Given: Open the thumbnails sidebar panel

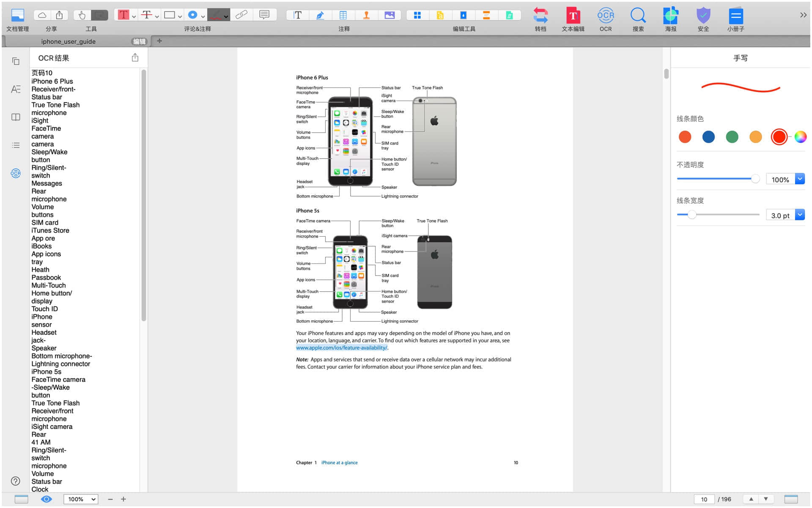Looking at the screenshot, I should pos(16,61).
